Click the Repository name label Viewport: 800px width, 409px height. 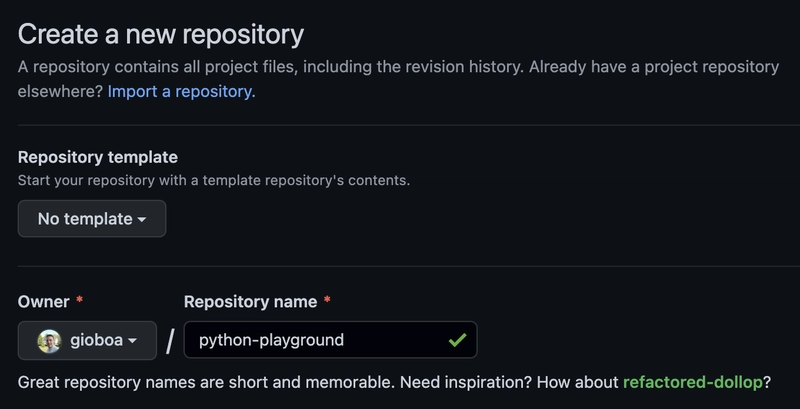coord(250,302)
